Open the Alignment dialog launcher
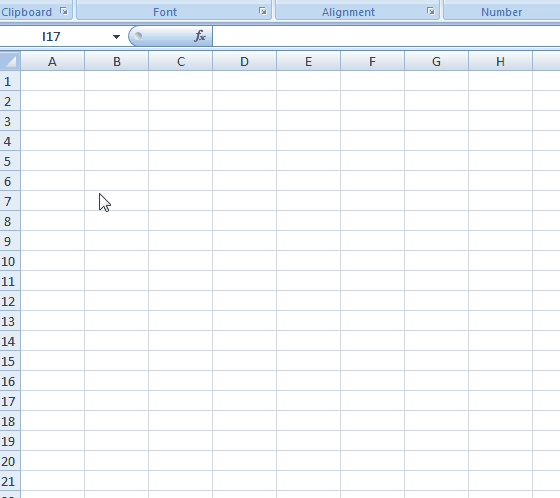The width and height of the screenshot is (560, 498). (x=431, y=11)
